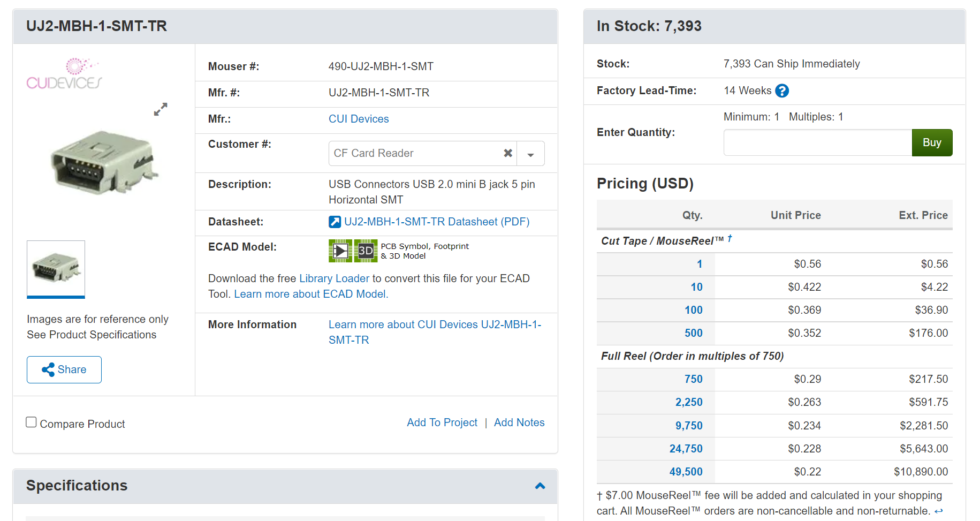Click the datasheet external link icon

point(335,222)
